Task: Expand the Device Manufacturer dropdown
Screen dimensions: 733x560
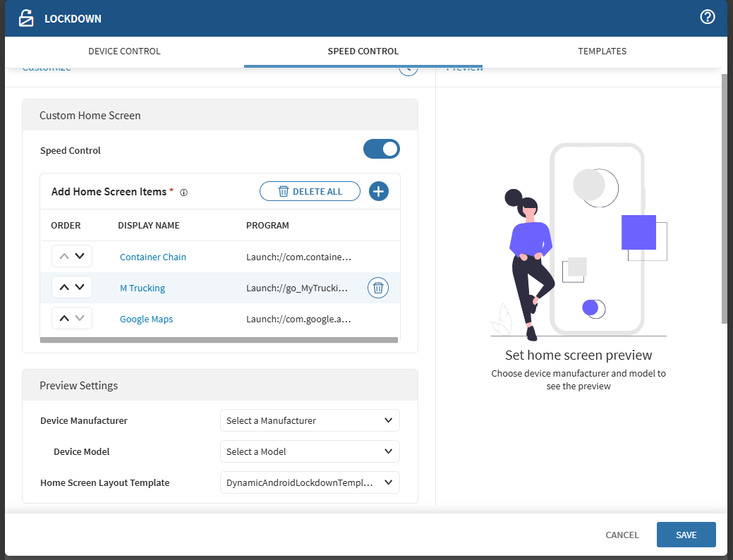Action: tap(310, 420)
